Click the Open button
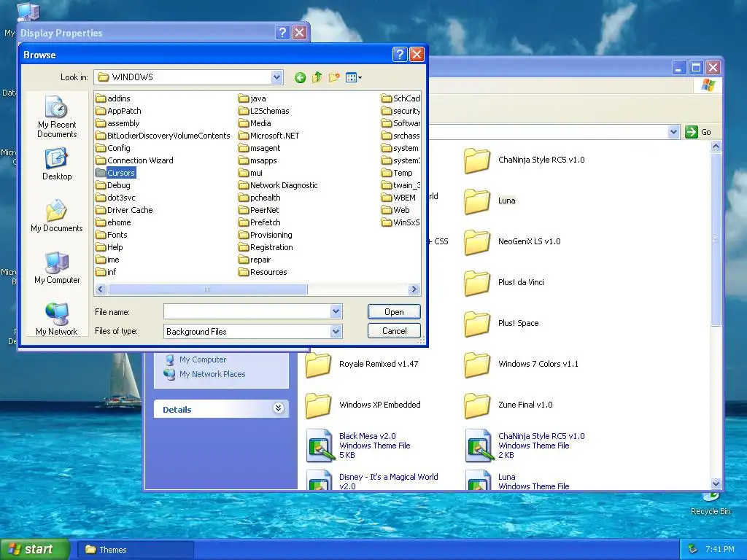747x560 pixels. [x=394, y=312]
